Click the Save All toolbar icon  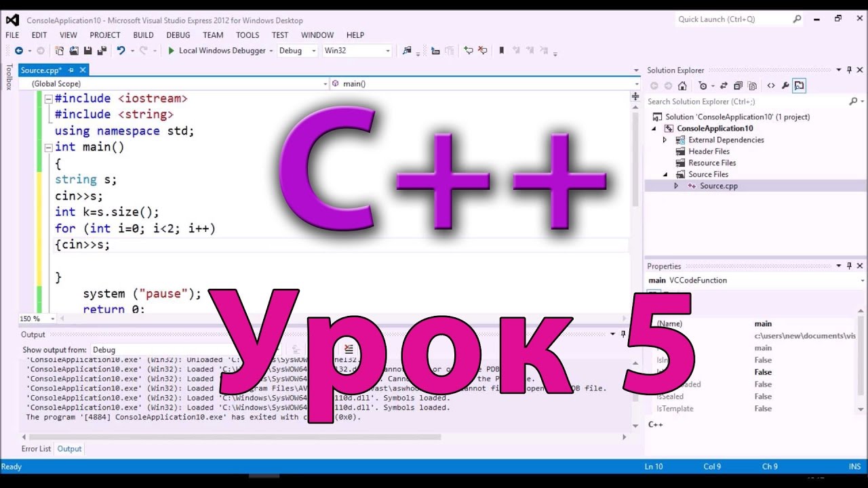(x=102, y=51)
